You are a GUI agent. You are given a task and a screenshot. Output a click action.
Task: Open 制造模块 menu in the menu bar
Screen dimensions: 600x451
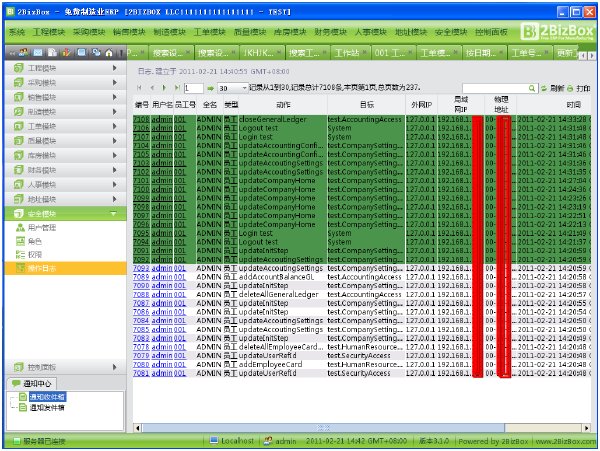click(169, 32)
